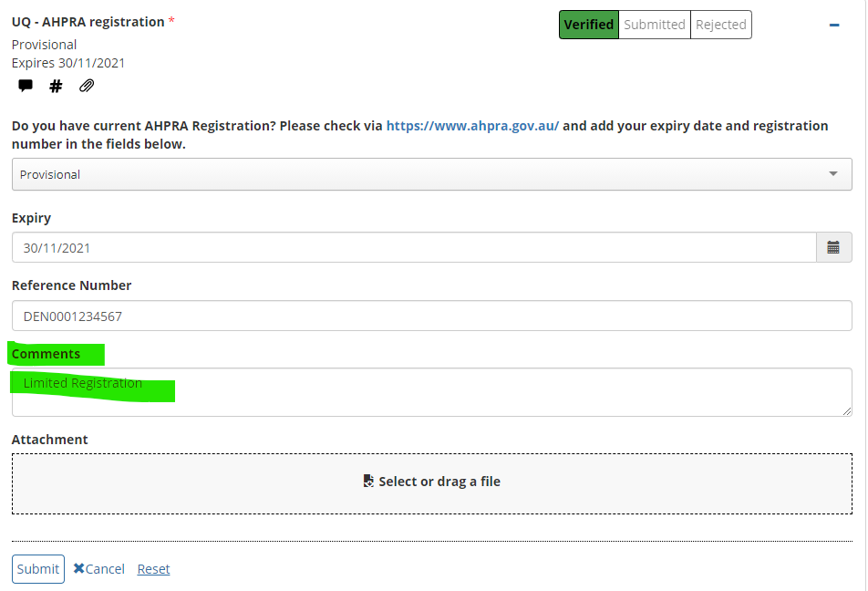Image resolution: width=868 pixels, height=591 pixels.
Task: Set status to Submitted
Action: [x=654, y=25]
